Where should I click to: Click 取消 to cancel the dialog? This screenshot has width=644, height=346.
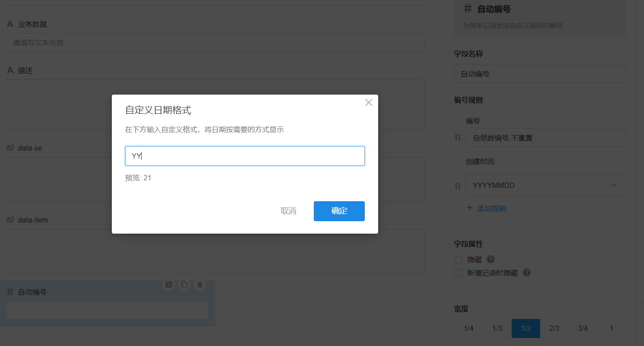click(288, 211)
